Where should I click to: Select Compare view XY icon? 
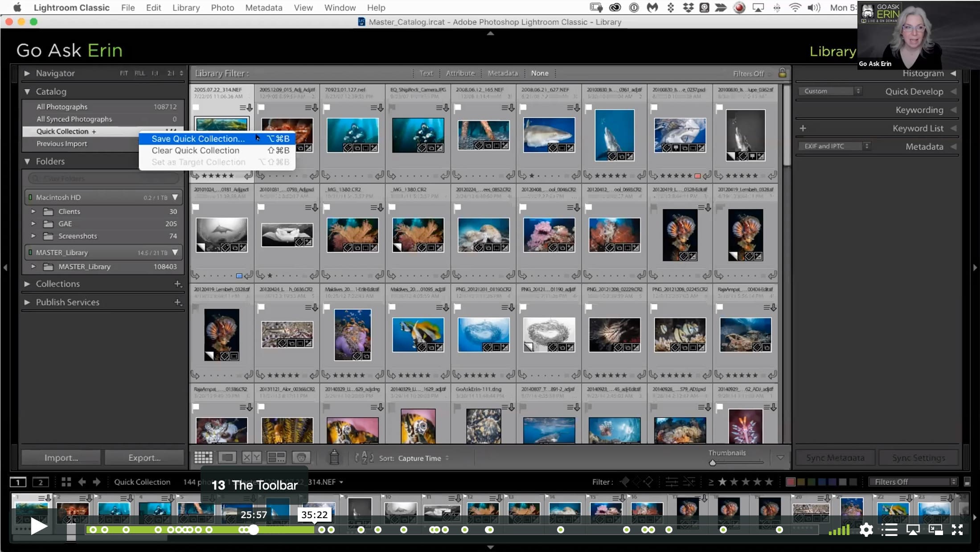pos(251,457)
